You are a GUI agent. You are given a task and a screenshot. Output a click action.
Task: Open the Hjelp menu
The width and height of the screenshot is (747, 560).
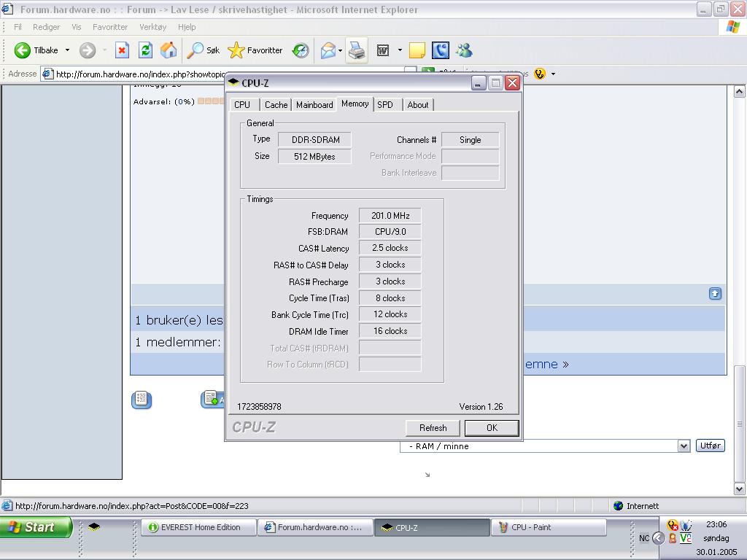click(187, 27)
